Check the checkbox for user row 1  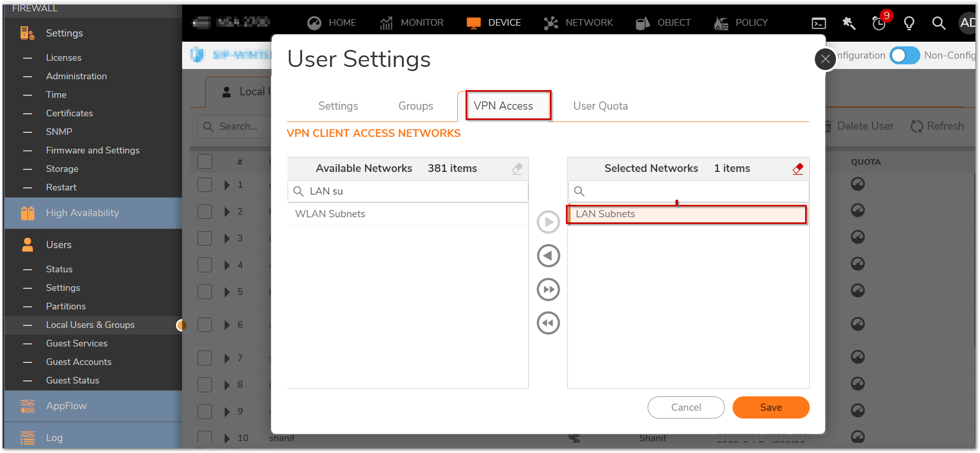click(205, 185)
